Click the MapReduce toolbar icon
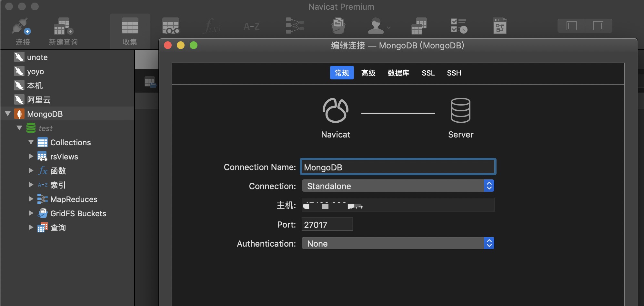The width and height of the screenshot is (644, 306). pos(295,26)
